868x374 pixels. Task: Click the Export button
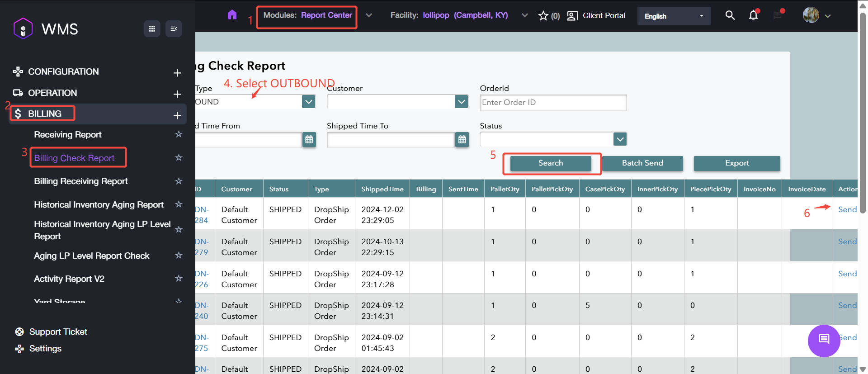click(736, 163)
